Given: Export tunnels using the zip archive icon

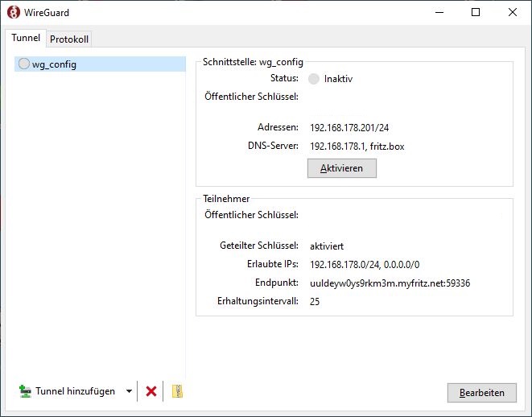Looking at the screenshot, I should point(178,392).
